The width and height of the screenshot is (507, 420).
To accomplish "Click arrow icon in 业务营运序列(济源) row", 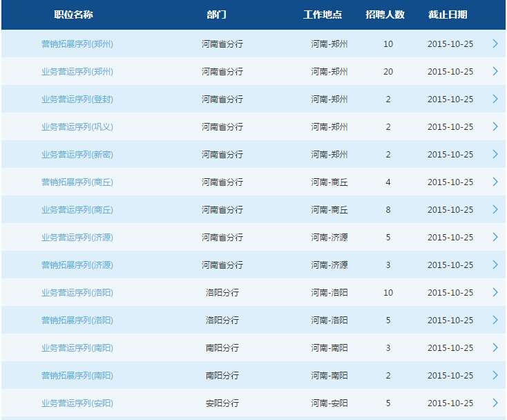I will click(495, 237).
